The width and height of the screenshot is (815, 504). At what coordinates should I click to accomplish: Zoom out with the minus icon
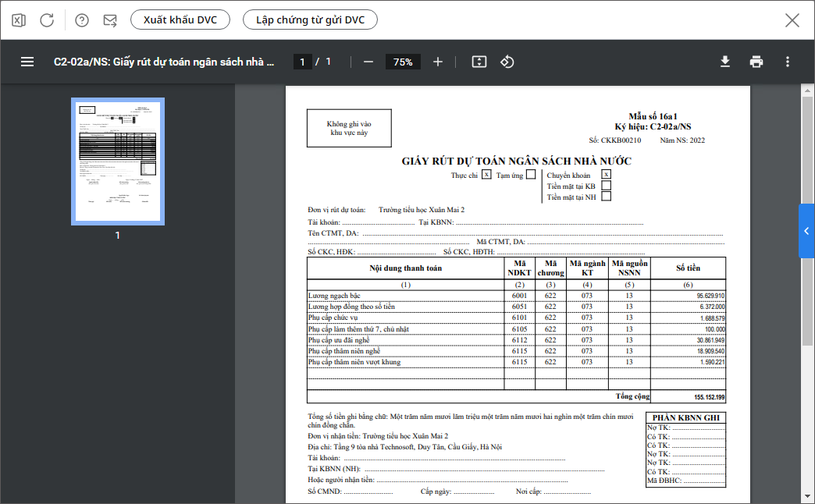click(368, 62)
